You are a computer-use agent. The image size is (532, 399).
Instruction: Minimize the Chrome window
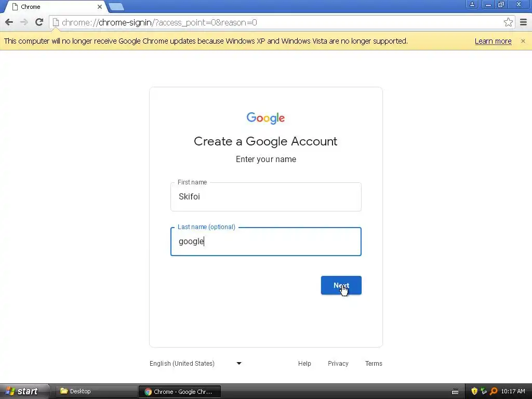click(488, 4)
